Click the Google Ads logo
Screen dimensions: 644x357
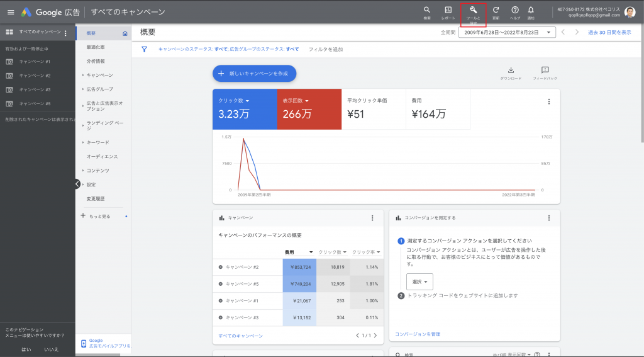click(x=26, y=13)
